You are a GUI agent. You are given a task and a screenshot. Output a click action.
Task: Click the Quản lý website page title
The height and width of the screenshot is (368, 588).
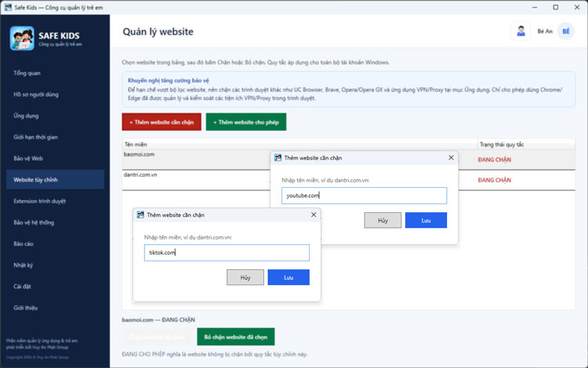(x=158, y=31)
